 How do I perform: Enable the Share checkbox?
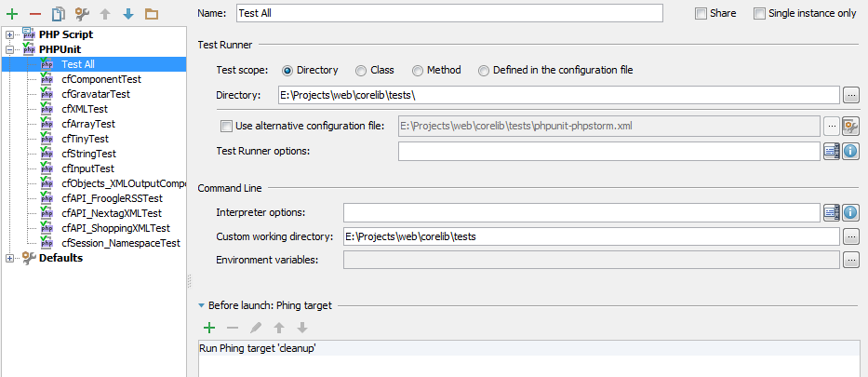click(x=701, y=13)
